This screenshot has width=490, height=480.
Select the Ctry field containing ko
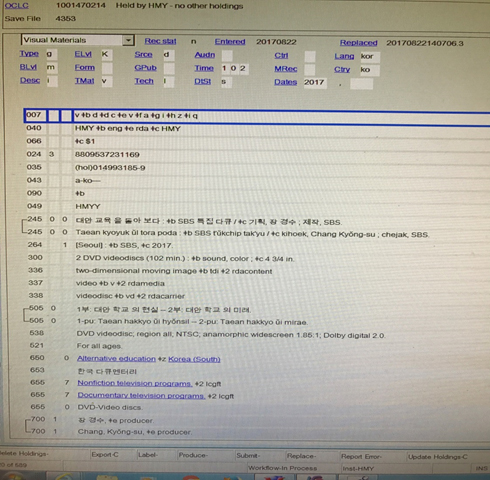(x=370, y=70)
